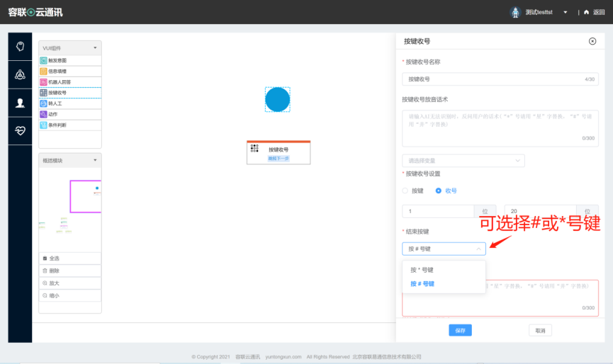Click the 按键收号放音话术 text area
The image size is (613, 364).
coord(500,128)
